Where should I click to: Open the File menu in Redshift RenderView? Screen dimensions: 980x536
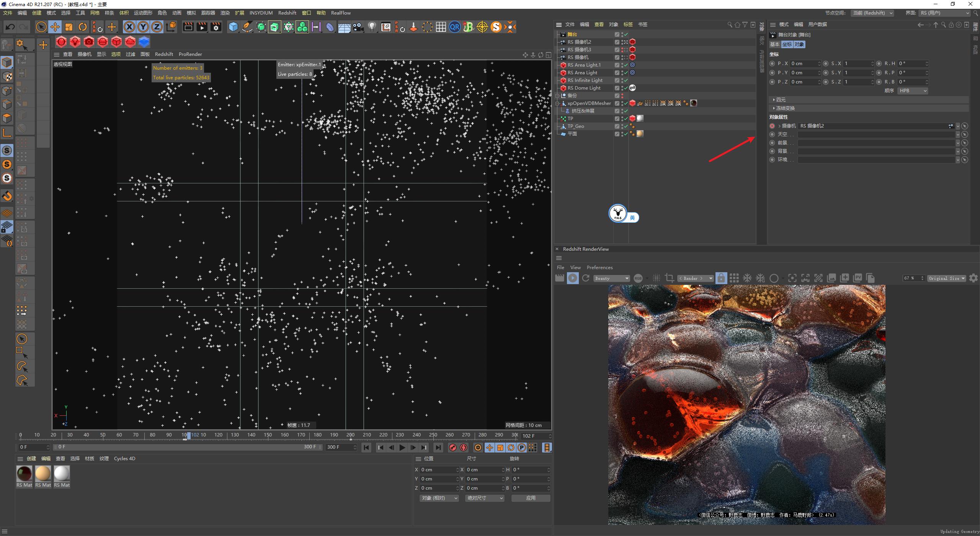coord(560,267)
